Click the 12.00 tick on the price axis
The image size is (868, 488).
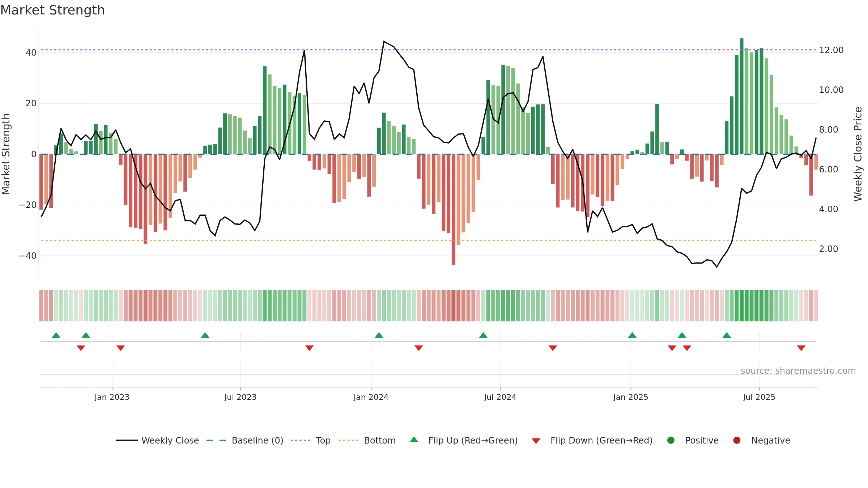click(x=831, y=50)
